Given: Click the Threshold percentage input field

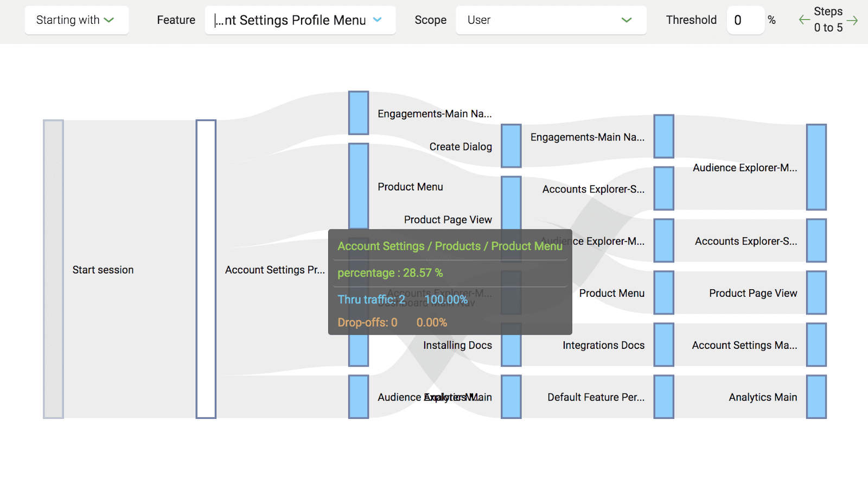Looking at the screenshot, I should click(x=745, y=20).
